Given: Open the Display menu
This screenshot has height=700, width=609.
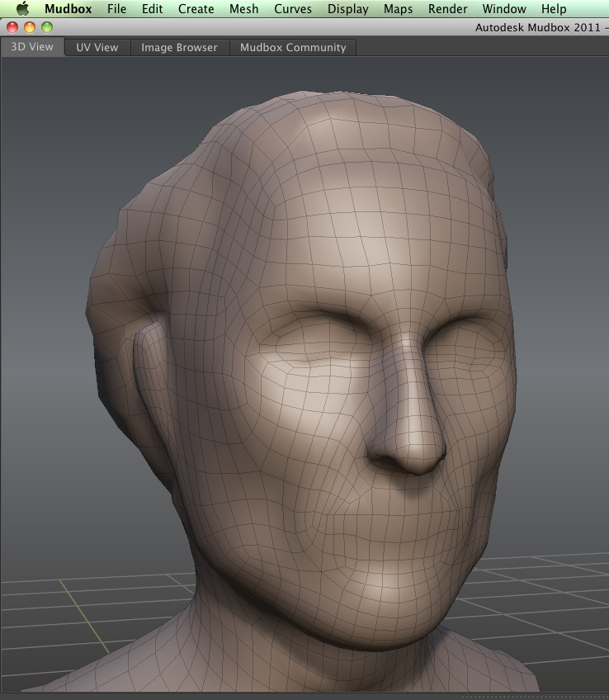Looking at the screenshot, I should tap(347, 9).
